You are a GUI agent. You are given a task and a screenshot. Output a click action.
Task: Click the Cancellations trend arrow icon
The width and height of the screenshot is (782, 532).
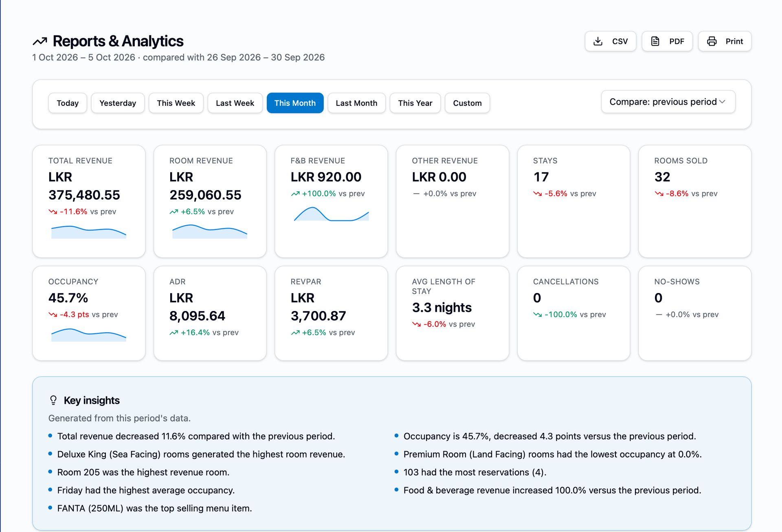coord(538,315)
